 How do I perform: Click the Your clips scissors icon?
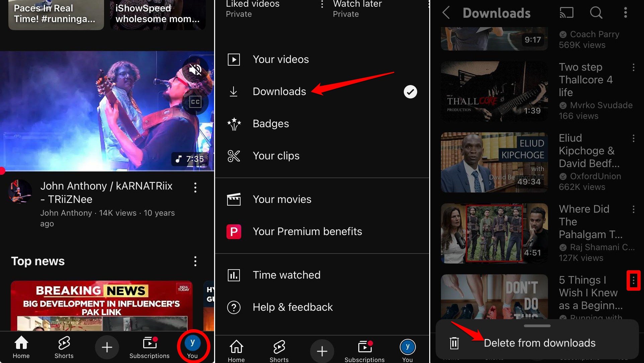[x=234, y=156]
